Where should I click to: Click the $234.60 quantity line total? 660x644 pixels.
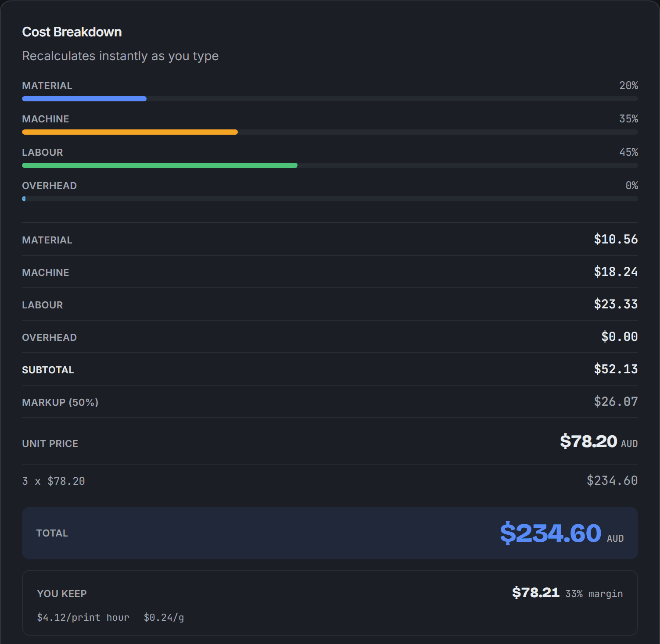click(x=612, y=480)
